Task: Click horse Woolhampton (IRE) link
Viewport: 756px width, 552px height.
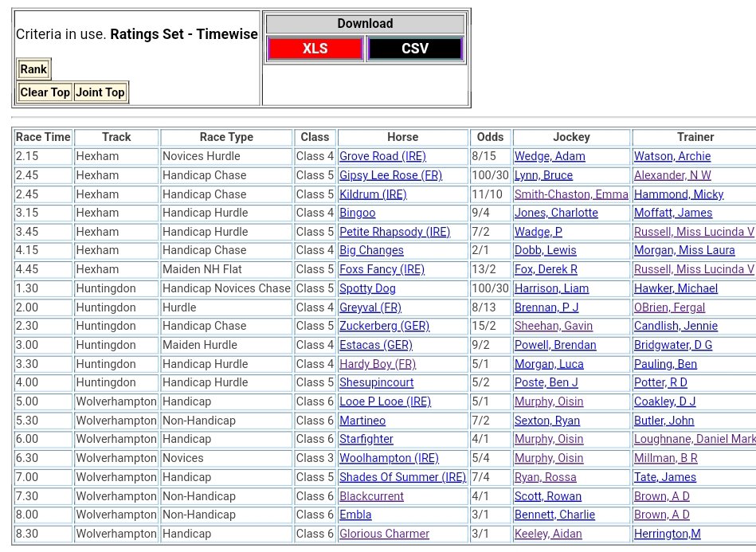Action: coord(389,458)
